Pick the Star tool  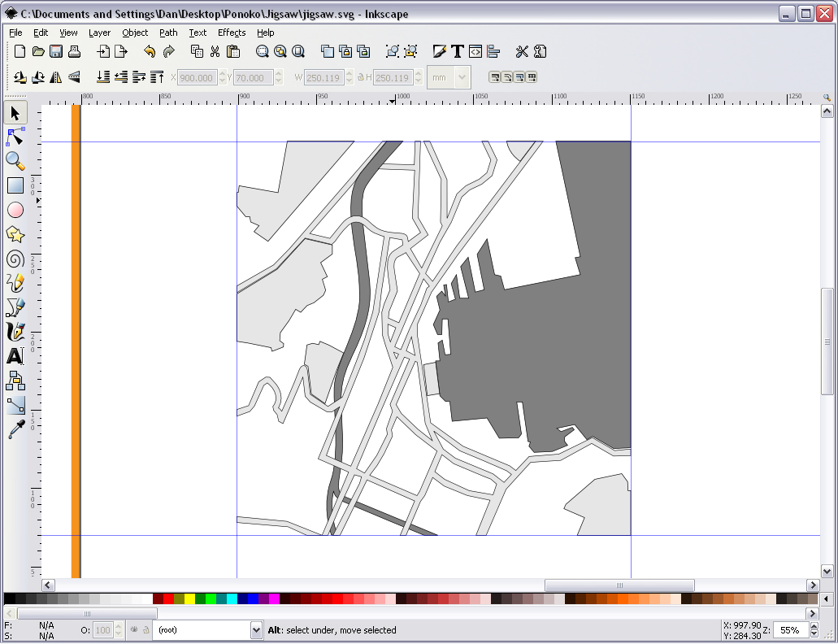coord(15,234)
